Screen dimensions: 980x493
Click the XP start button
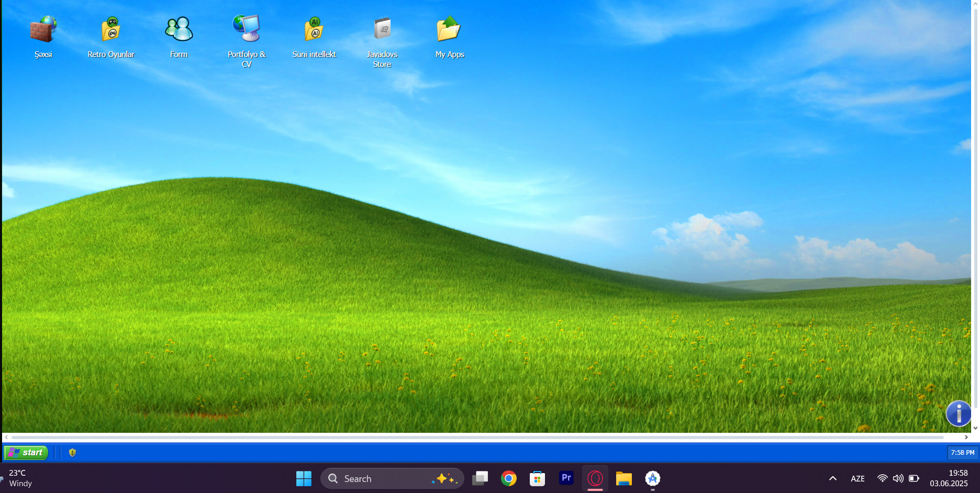(26, 453)
